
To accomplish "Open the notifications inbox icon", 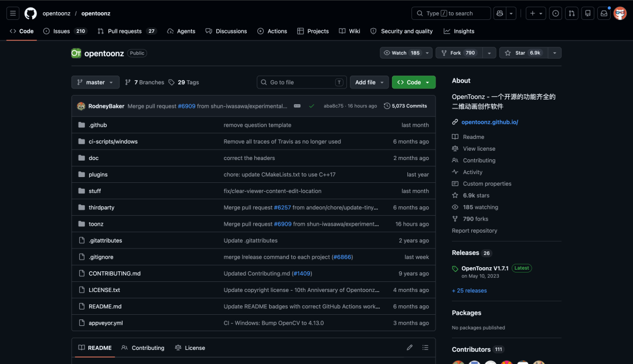I will (604, 13).
